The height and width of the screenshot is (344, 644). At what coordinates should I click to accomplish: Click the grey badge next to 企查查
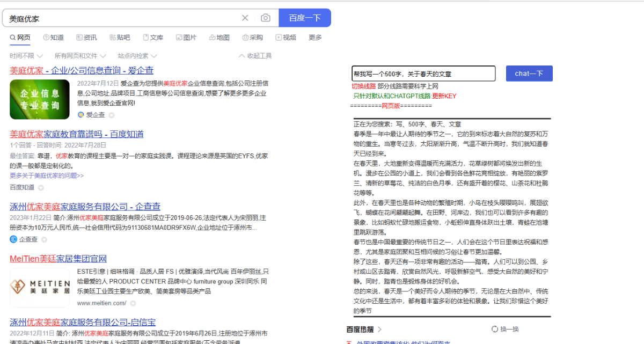tap(44, 239)
